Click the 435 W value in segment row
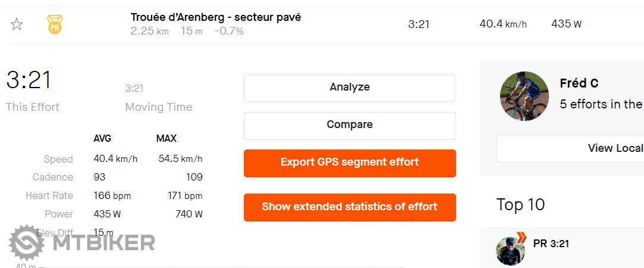This screenshot has width=644, height=268. tap(566, 24)
